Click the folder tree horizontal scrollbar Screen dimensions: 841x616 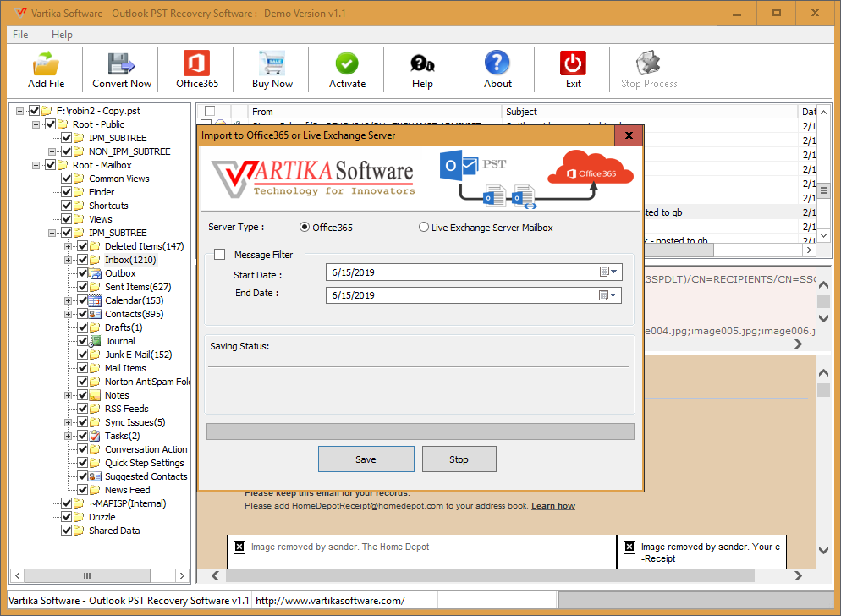[x=100, y=575]
